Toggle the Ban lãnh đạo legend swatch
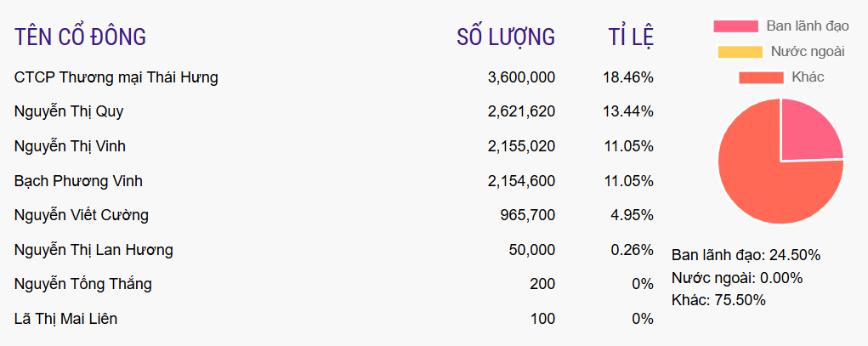868x346 pixels. (735, 26)
